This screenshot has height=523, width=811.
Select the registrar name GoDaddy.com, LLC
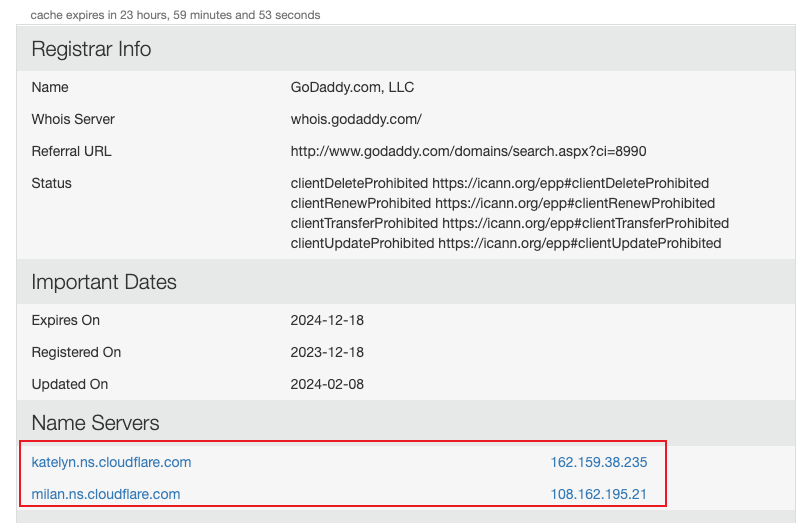pyautogui.click(x=352, y=87)
